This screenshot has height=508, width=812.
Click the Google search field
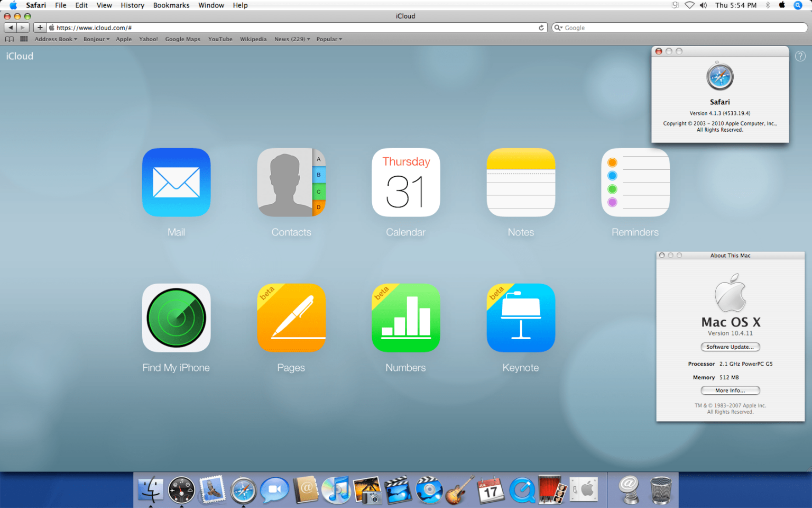click(x=679, y=28)
